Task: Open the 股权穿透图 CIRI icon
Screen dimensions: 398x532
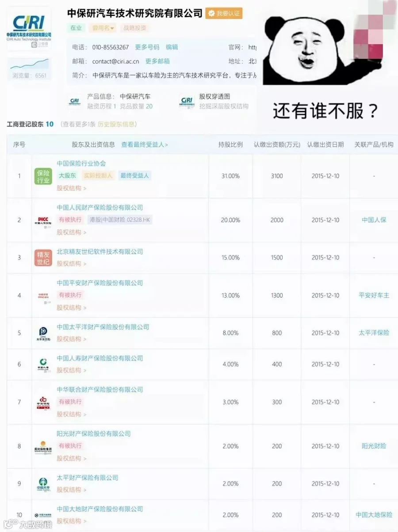Action: (x=187, y=101)
